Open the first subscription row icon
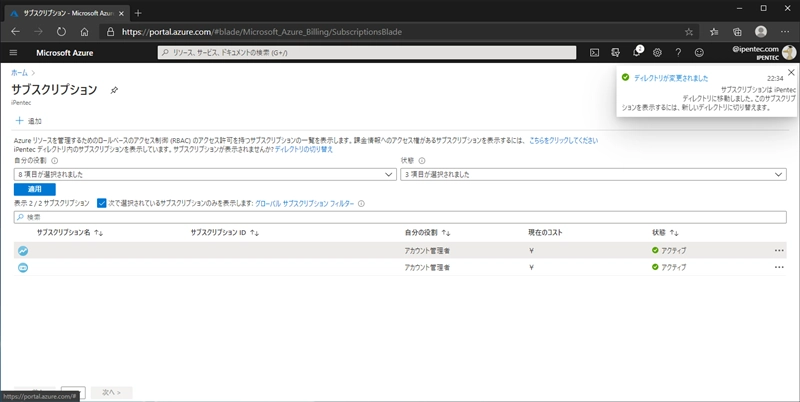 (x=23, y=250)
